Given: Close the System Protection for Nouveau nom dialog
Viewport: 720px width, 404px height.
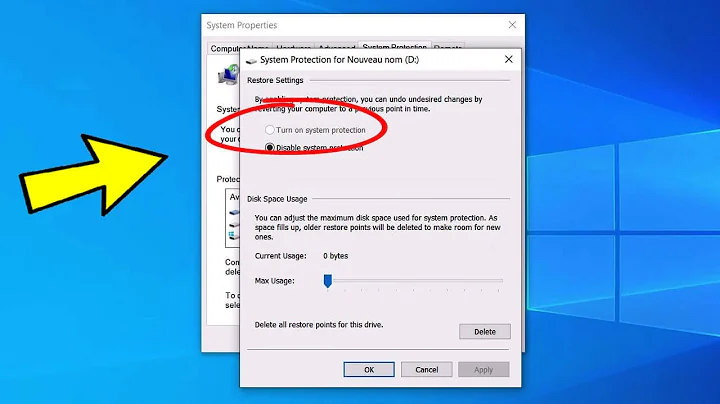Looking at the screenshot, I should (508, 59).
